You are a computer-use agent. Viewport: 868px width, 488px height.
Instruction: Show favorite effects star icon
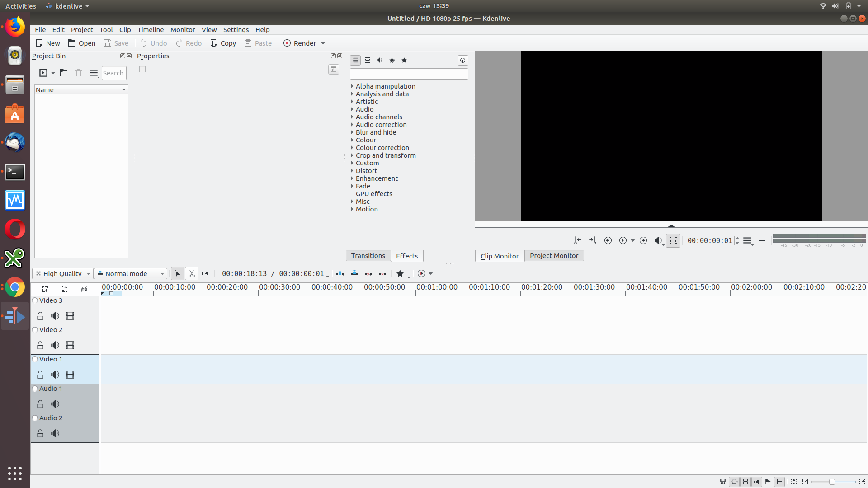click(x=404, y=60)
